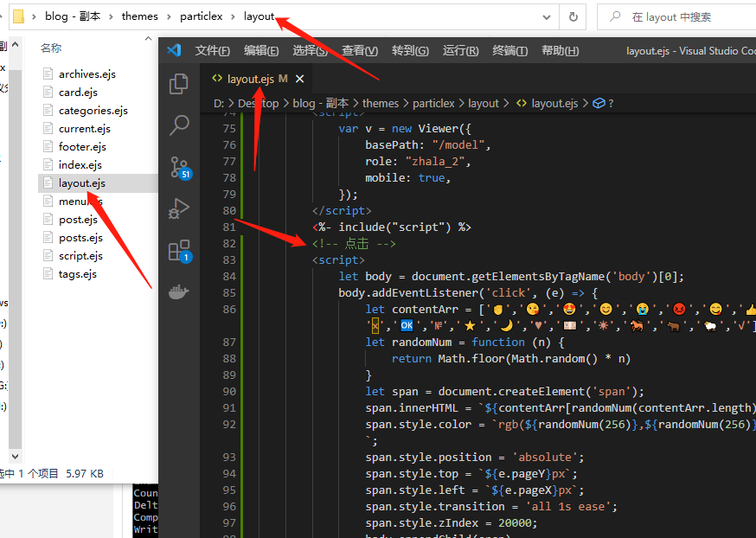Screen dimensions: 756x538
Task: Click themes in Explorer address bar
Action: pos(140,16)
